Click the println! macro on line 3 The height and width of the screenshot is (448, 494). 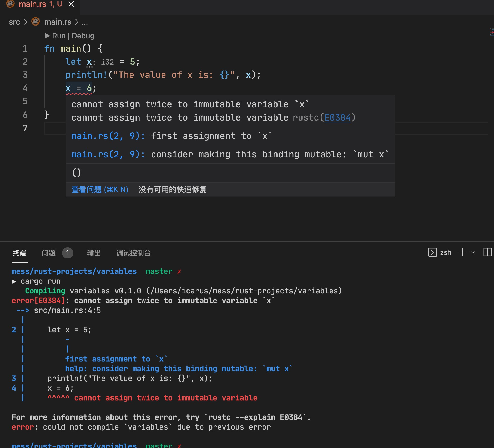(86, 75)
